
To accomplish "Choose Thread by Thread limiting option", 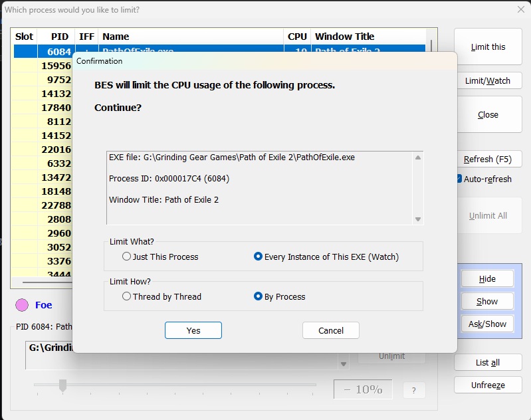I will click(161, 296).
